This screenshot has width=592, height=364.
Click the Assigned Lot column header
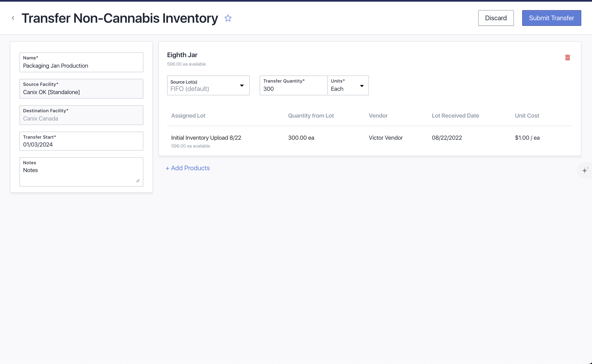(x=188, y=116)
